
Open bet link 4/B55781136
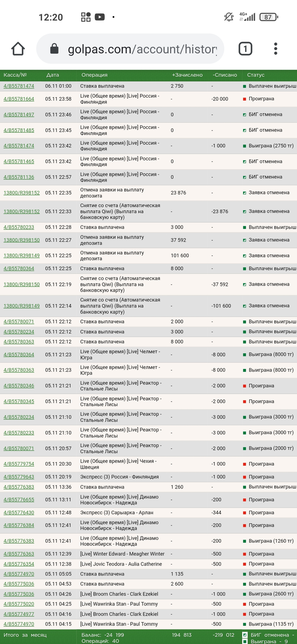pos(19,177)
